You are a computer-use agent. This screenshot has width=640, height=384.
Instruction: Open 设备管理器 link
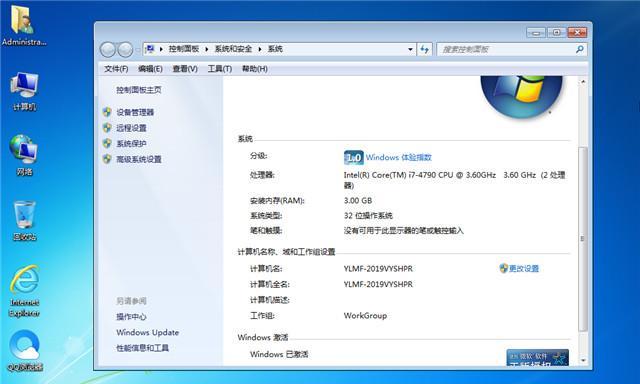tap(135, 112)
